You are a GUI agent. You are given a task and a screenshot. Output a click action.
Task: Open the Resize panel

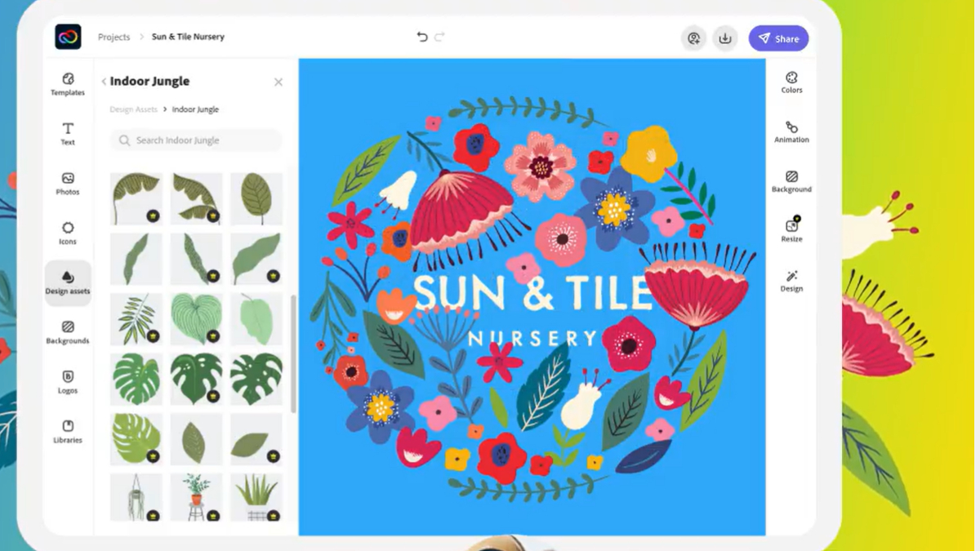791,231
